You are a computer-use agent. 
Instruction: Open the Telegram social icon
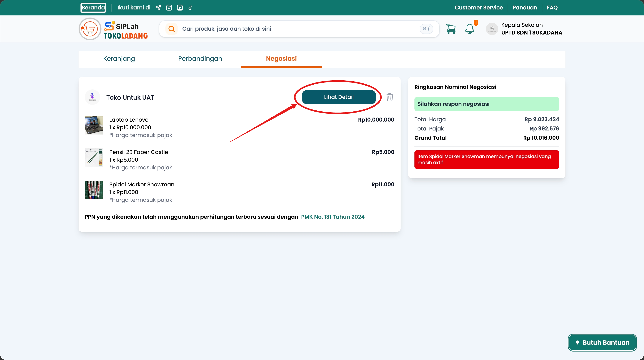click(158, 8)
